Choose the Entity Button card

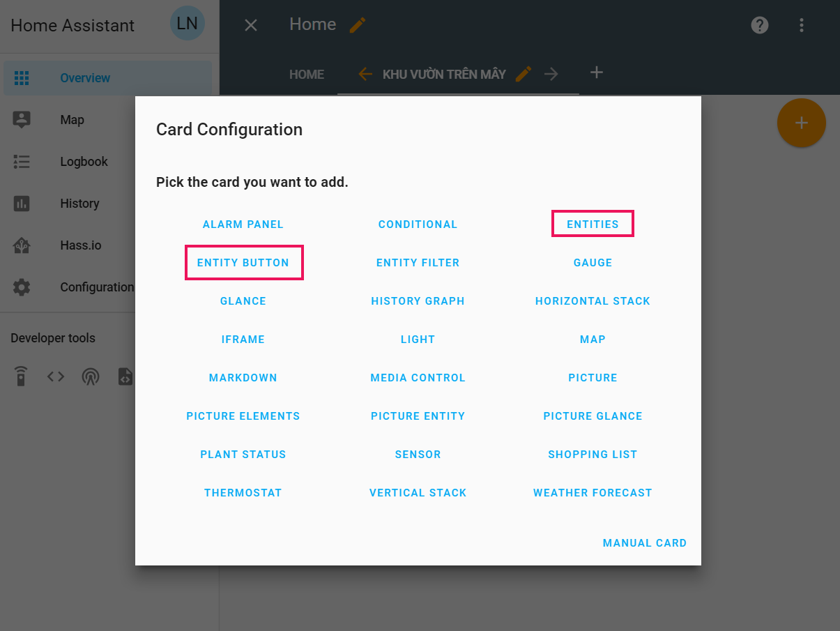point(243,263)
